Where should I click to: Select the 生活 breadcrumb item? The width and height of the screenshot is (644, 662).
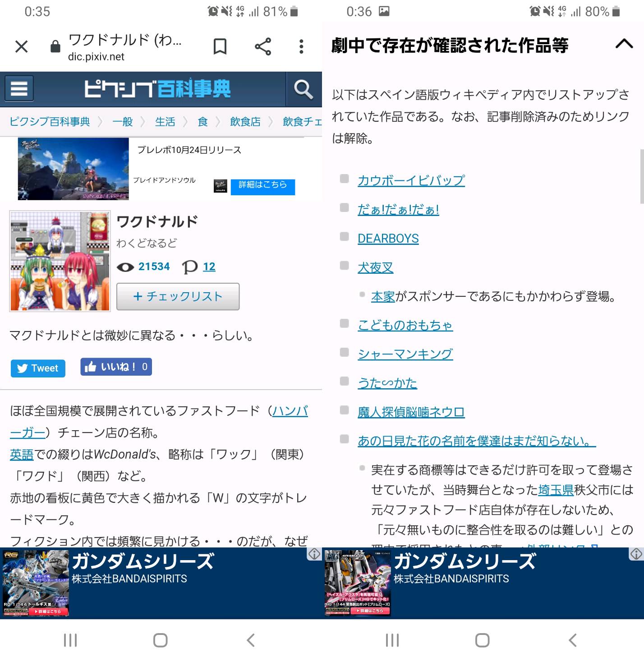tap(165, 122)
